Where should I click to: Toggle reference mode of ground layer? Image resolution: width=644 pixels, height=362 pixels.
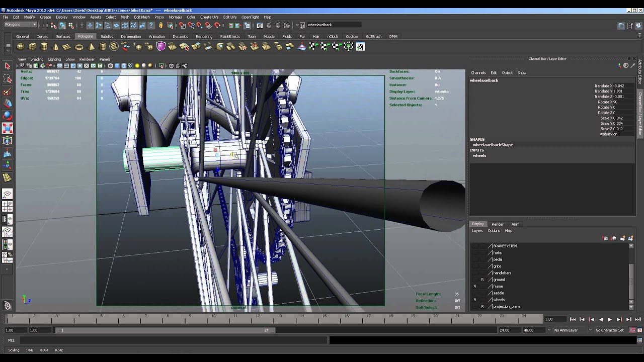pyautogui.click(x=482, y=280)
